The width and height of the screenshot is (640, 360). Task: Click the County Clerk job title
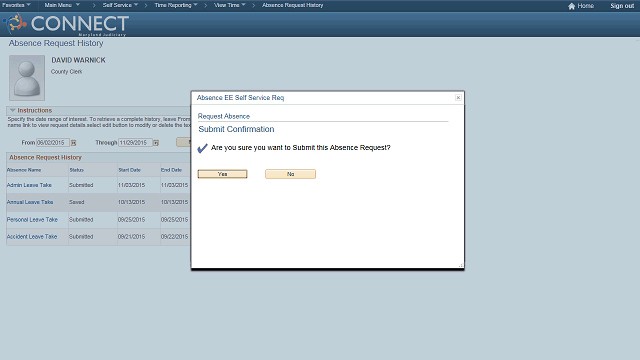coord(67,71)
